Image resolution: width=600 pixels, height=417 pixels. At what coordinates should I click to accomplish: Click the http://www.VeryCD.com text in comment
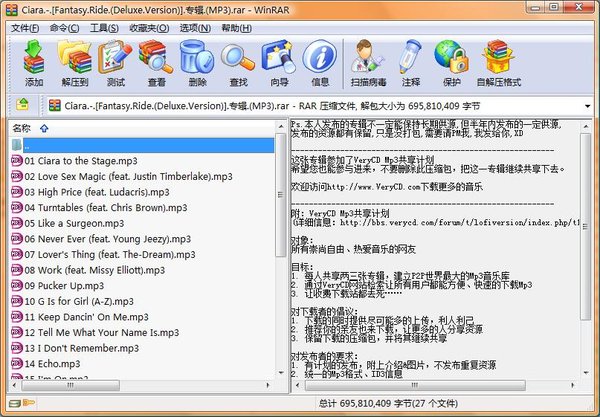[374, 187]
